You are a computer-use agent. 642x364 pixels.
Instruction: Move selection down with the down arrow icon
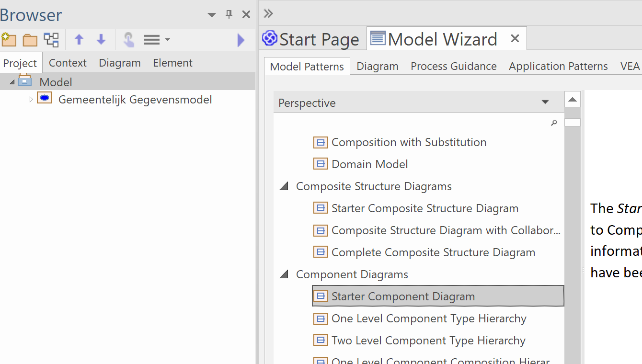coord(101,40)
